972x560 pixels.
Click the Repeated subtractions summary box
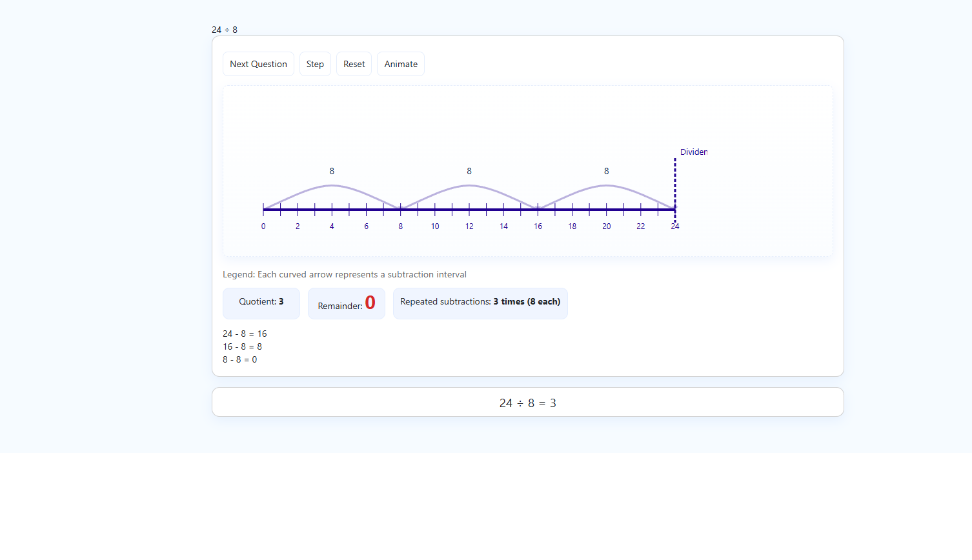(480, 303)
